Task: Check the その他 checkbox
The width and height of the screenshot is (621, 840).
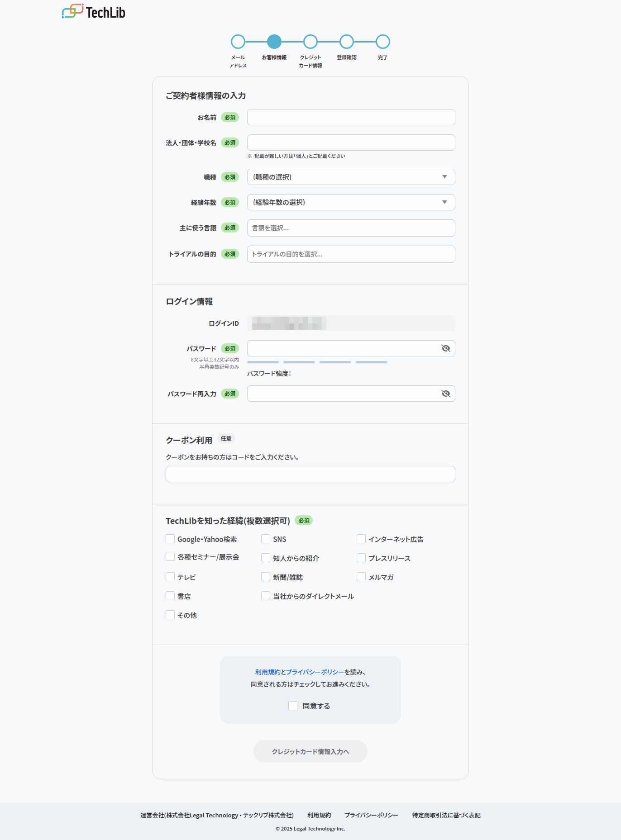Action: tap(170, 615)
